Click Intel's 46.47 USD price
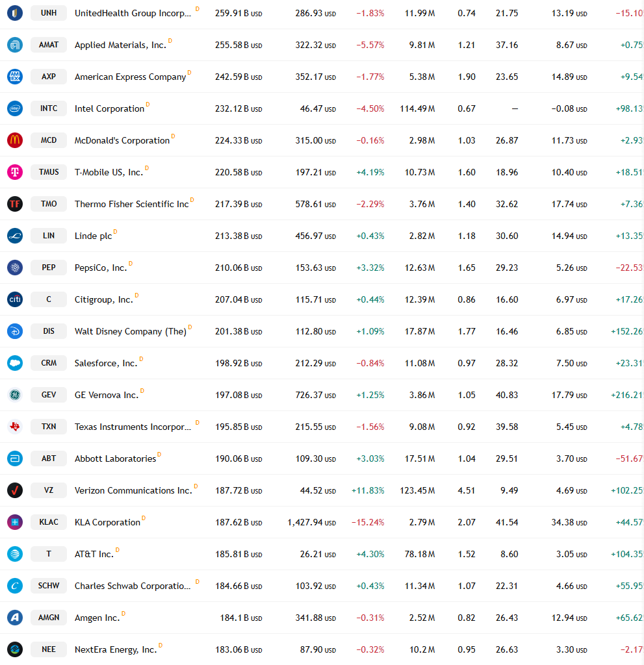 coord(318,108)
